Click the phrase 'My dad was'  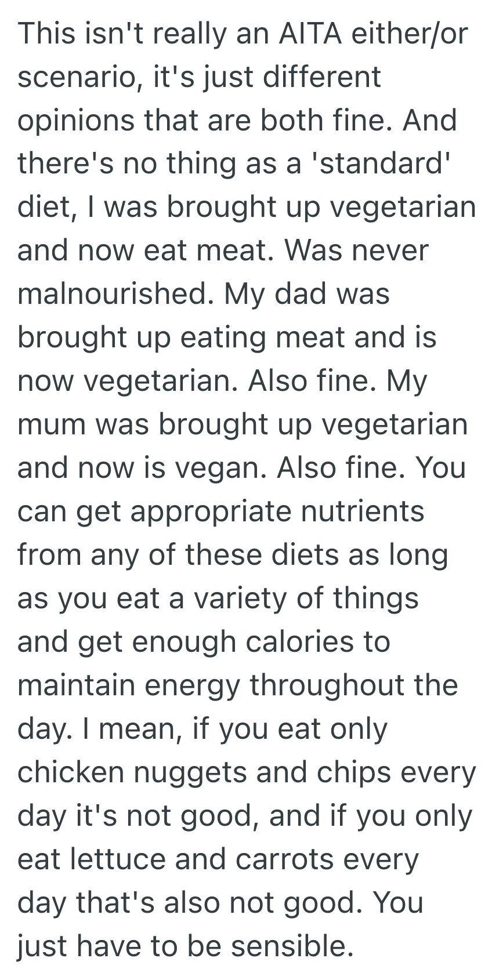tap(307, 294)
